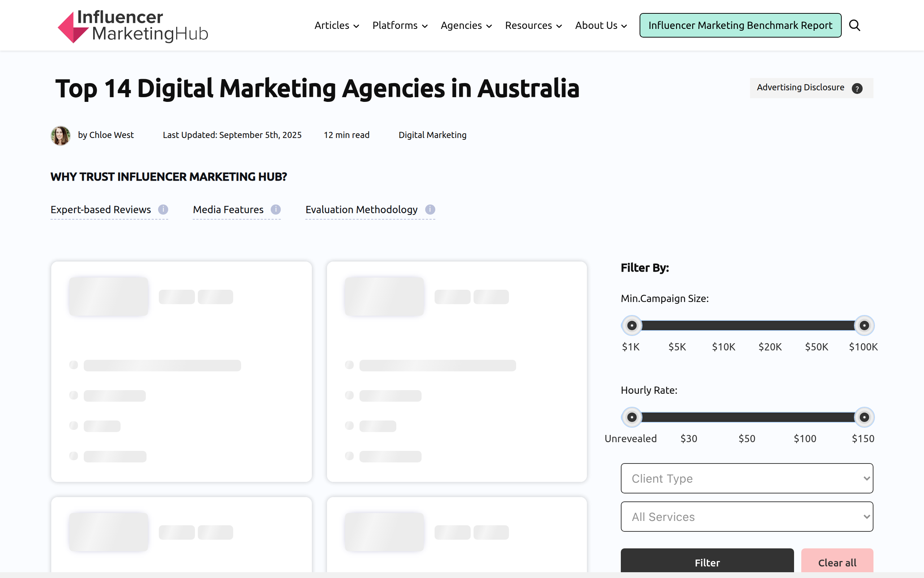
Task: Click the Evaluation Methodology label
Action: coord(361,210)
